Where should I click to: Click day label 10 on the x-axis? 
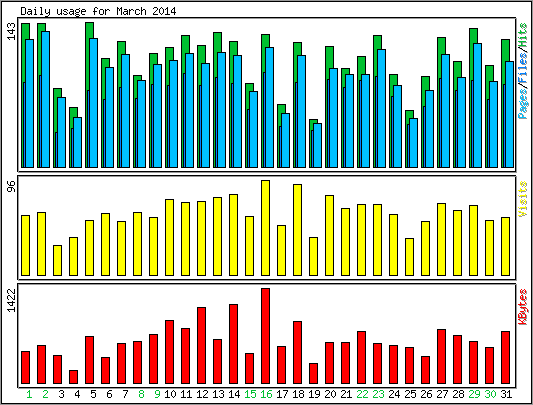click(170, 394)
